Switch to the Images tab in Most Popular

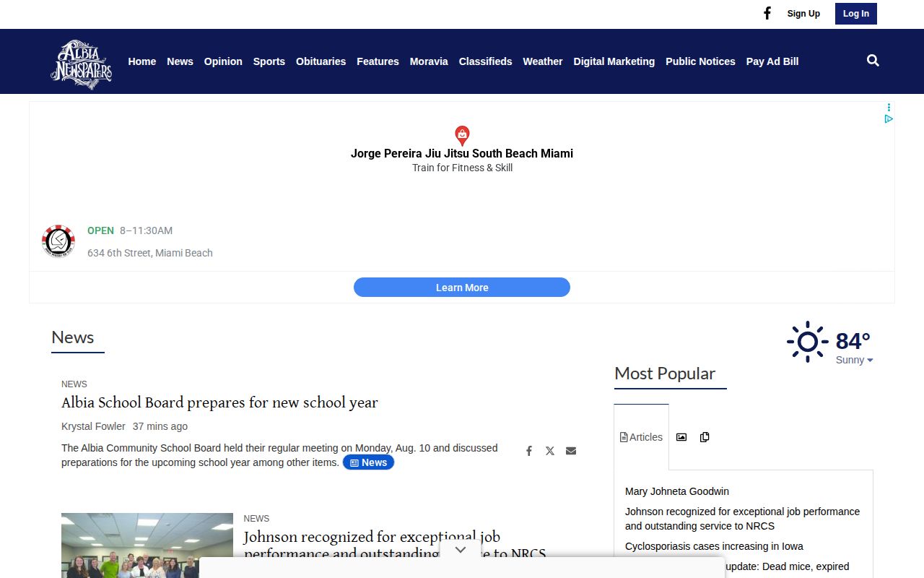[x=681, y=437]
